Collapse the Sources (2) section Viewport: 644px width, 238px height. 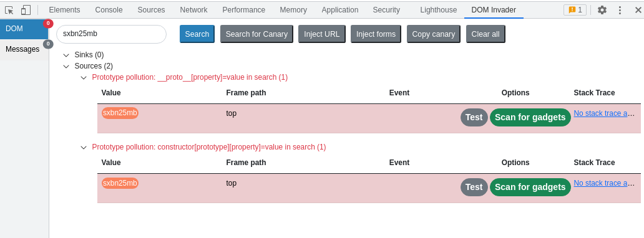[66, 66]
